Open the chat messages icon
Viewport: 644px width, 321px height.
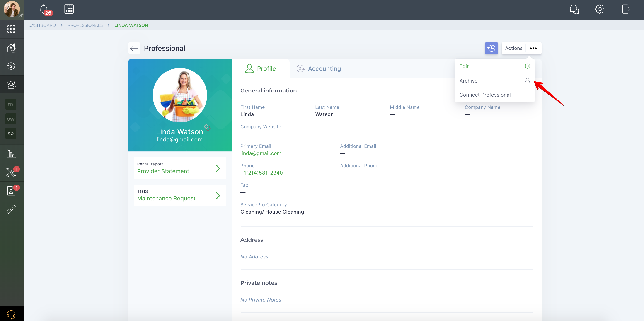click(x=574, y=9)
